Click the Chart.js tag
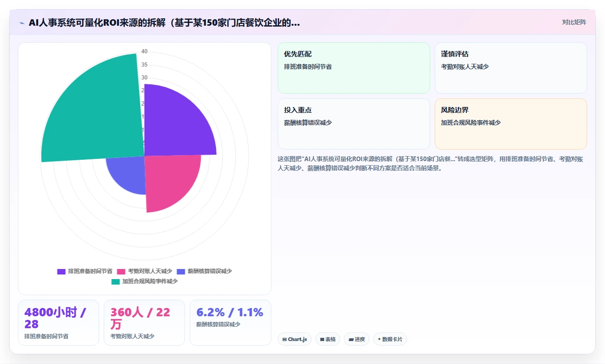The image size is (605, 364). tap(295, 339)
